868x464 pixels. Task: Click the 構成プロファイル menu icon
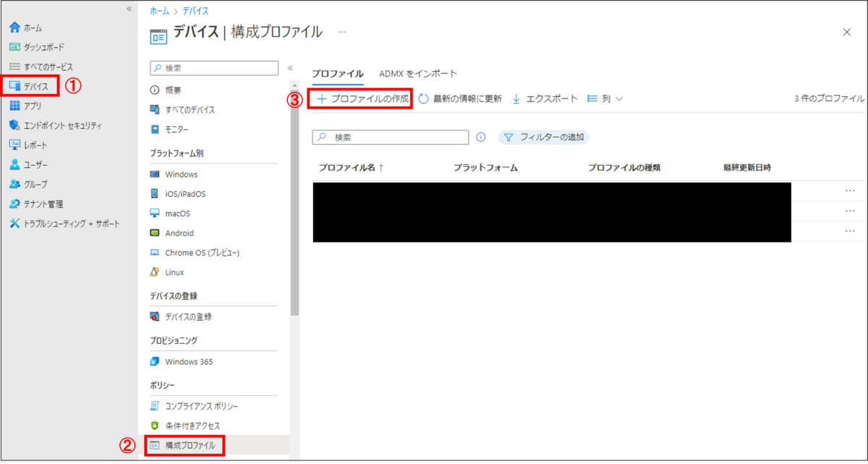pyautogui.click(x=154, y=445)
